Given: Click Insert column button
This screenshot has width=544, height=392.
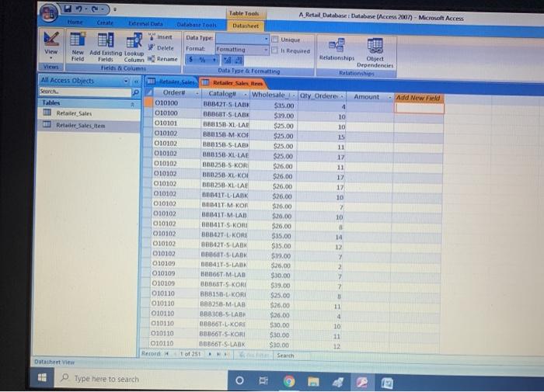Looking at the screenshot, I should click(160, 36).
